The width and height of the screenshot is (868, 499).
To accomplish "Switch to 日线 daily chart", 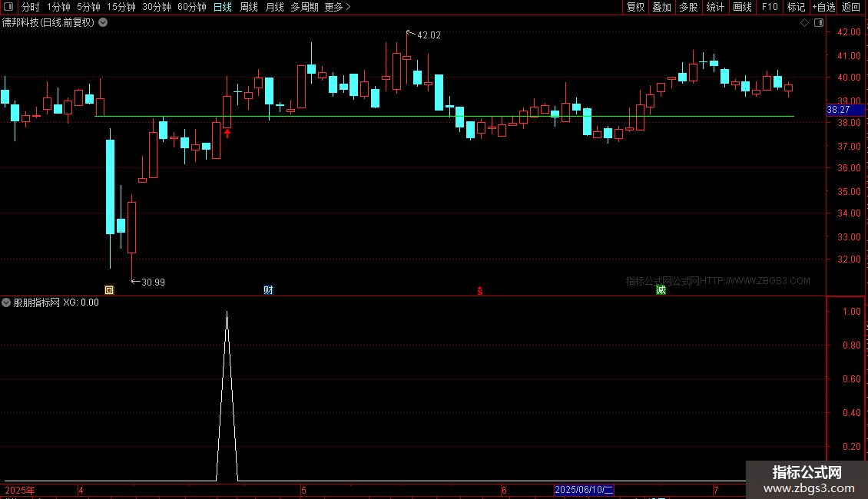I will [x=223, y=7].
